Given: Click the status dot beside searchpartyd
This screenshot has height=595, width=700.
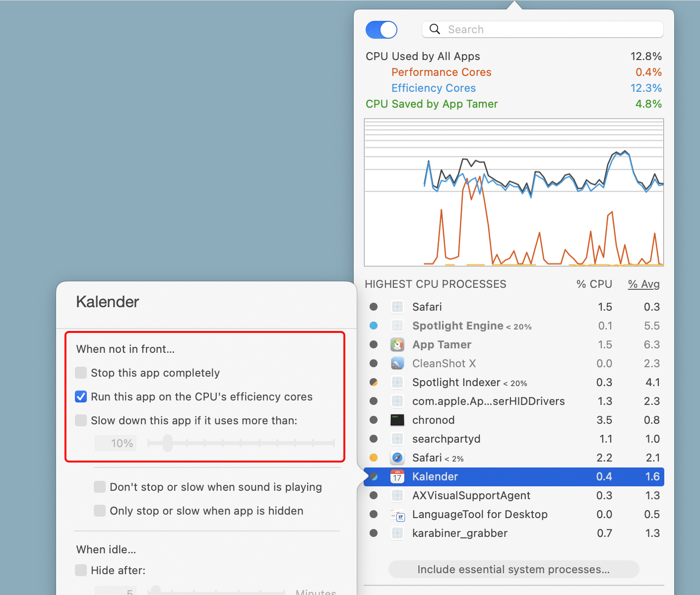Looking at the screenshot, I should [374, 439].
